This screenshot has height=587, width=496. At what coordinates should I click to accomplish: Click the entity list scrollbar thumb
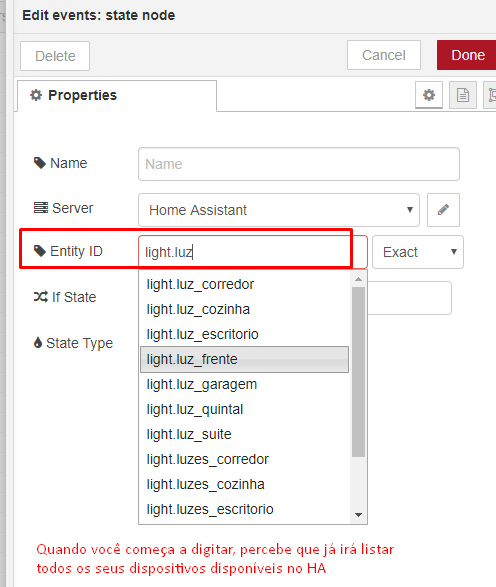pyautogui.click(x=358, y=372)
